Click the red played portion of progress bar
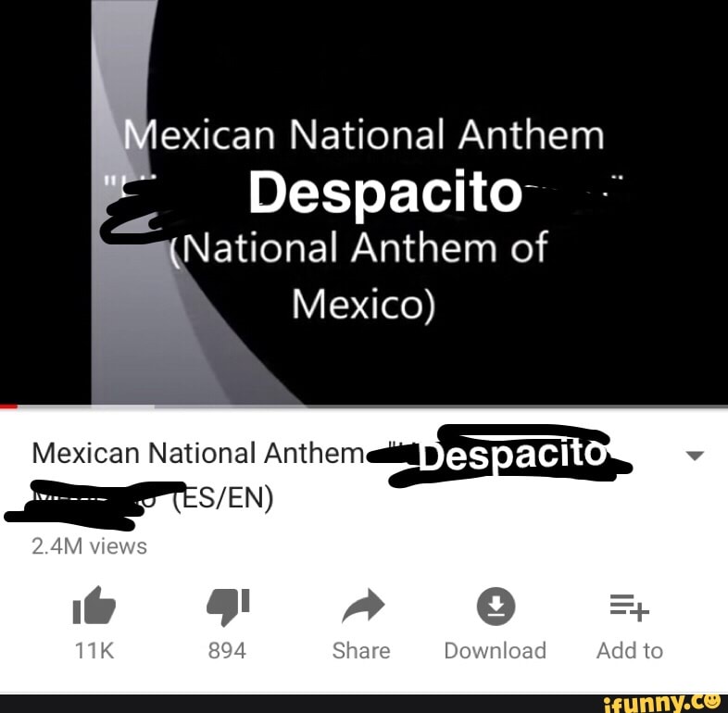This screenshot has width=728, height=713. (x=8, y=407)
